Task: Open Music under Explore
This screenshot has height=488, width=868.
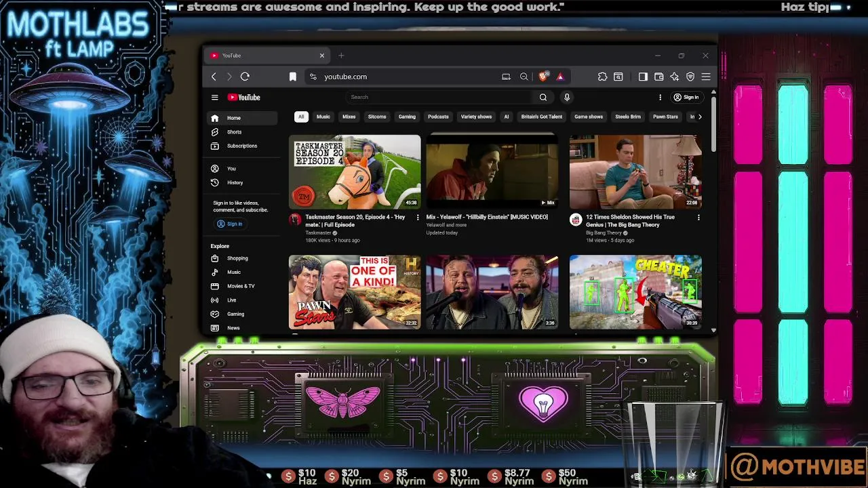Action: point(242,272)
